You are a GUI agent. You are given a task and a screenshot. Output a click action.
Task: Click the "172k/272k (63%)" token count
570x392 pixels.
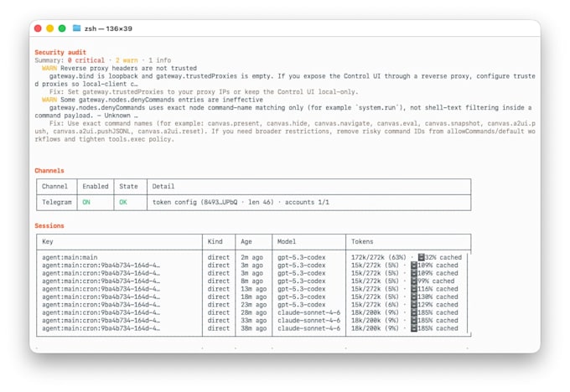tap(378, 257)
